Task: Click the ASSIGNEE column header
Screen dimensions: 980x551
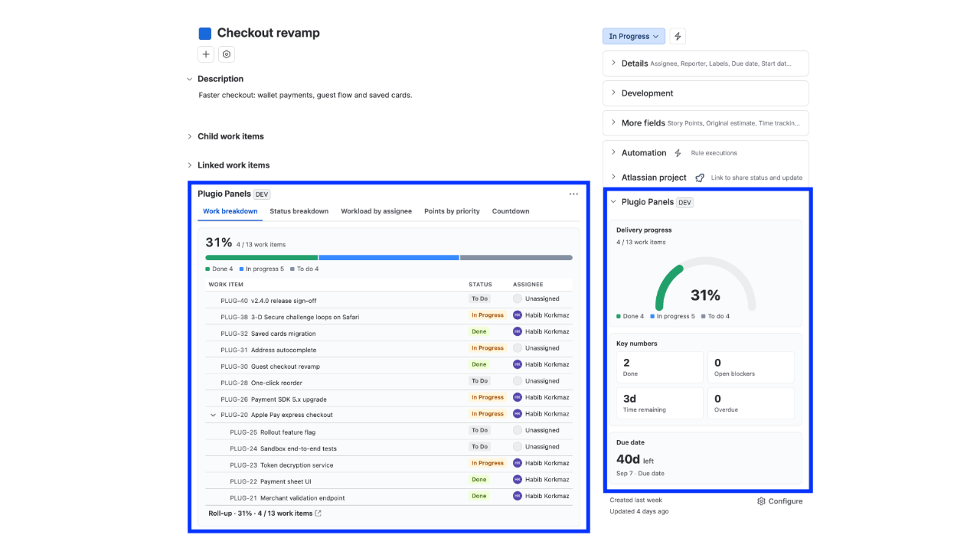Action: coord(528,285)
